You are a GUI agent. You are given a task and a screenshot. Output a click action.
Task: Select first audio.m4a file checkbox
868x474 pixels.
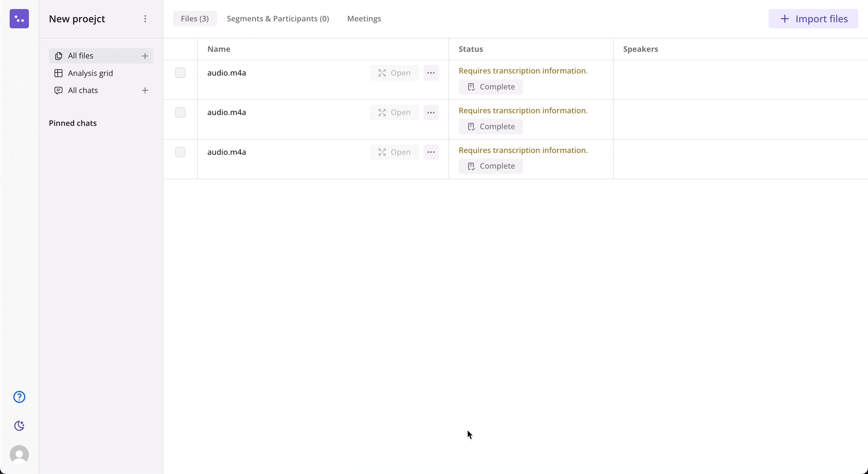[180, 73]
